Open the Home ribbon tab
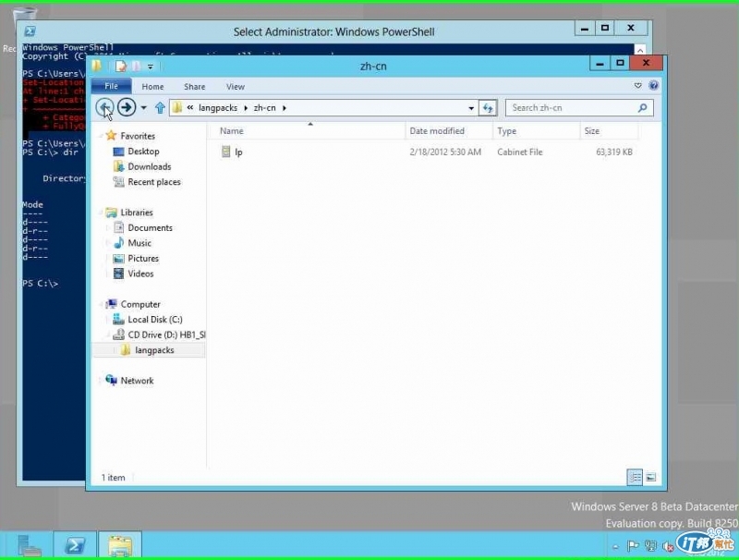 click(152, 87)
